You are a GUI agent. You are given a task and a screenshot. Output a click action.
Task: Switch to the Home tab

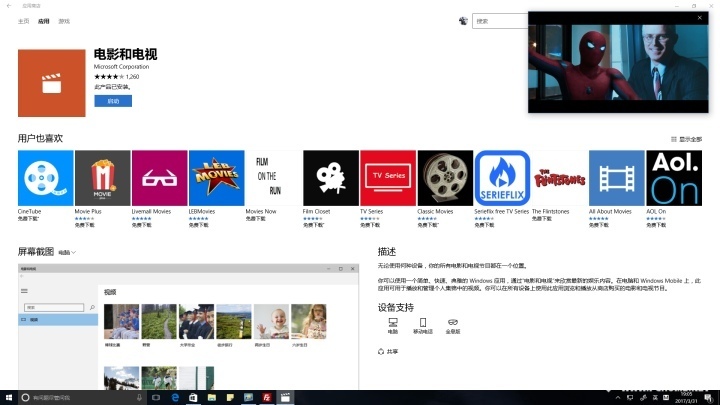point(23,21)
